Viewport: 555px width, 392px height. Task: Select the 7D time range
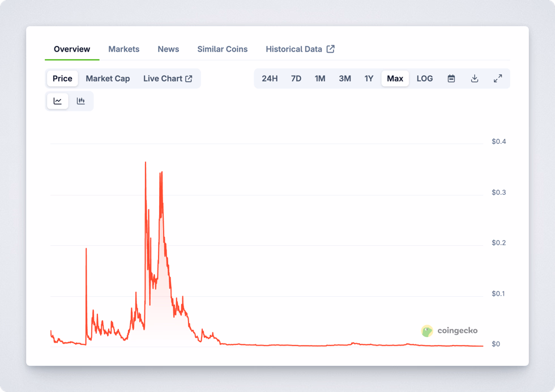point(296,78)
